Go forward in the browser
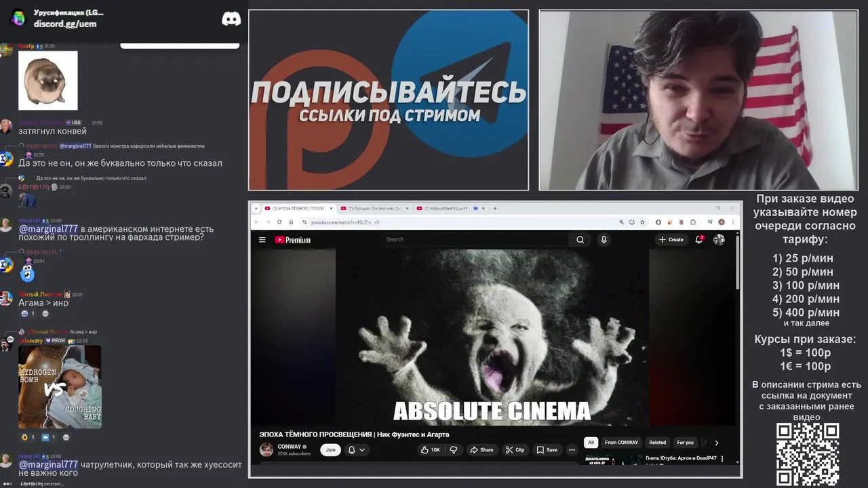The image size is (868, 488). pyautogui.click(x=268, y=222)
